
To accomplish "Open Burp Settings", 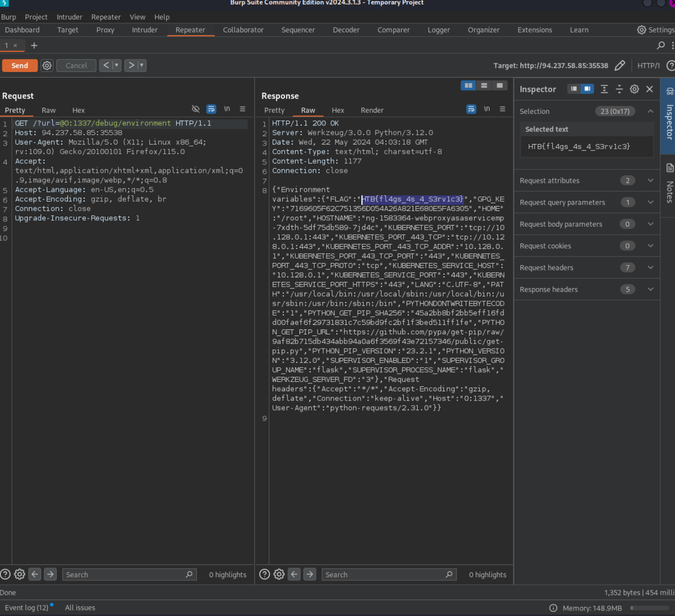I will [x=656, y=30].
